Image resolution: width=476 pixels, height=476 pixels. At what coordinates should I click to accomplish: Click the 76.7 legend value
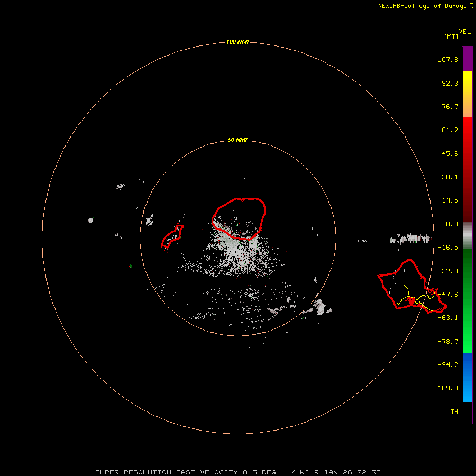(450, 106)
